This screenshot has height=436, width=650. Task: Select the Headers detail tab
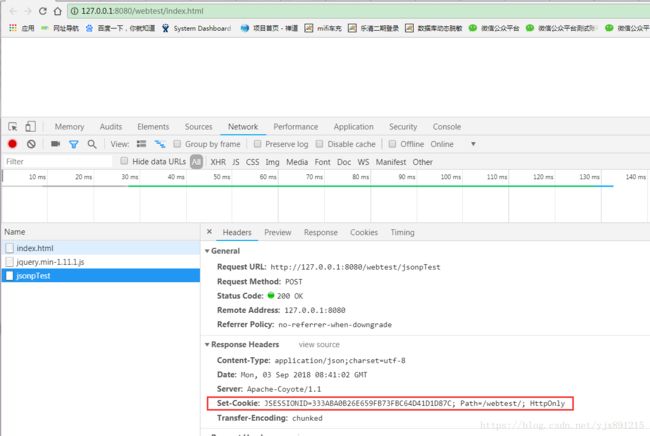tap(237, 233)
